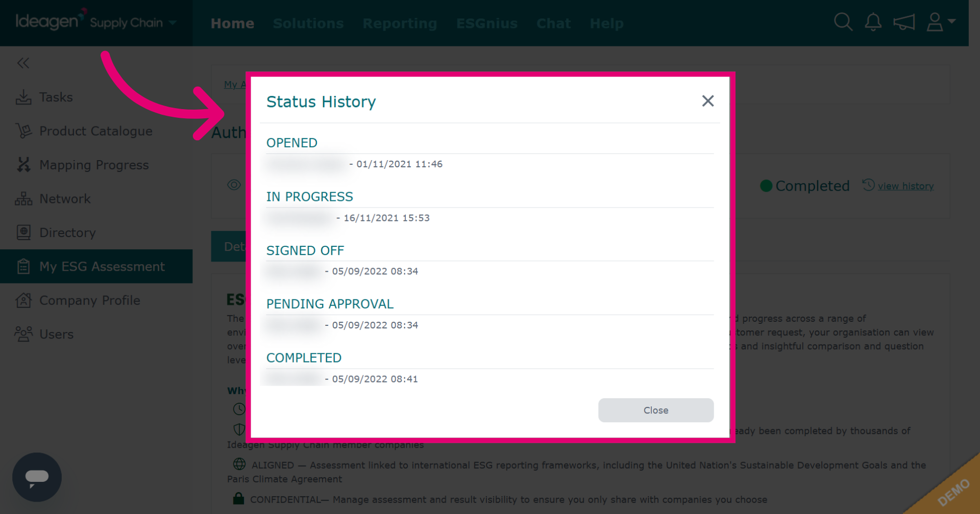Open Directory in sidebar
980x514 pixels.
coord(96,233)
